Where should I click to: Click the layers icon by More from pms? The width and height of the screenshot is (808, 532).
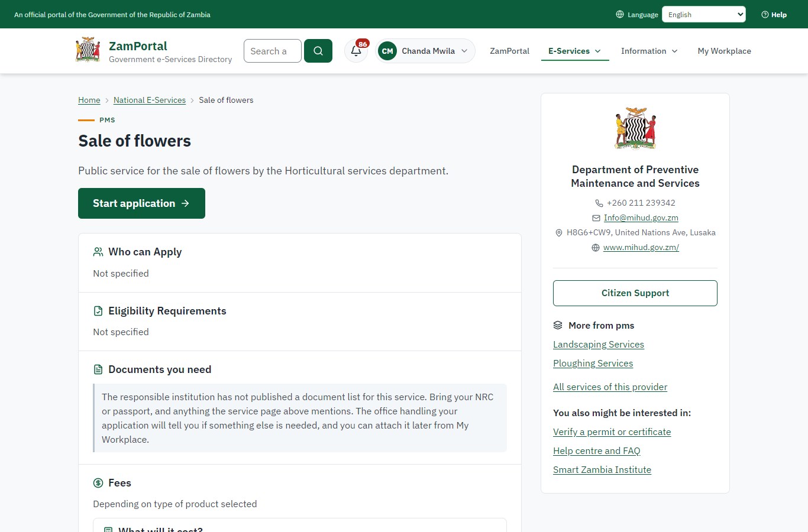click(558, 325)
